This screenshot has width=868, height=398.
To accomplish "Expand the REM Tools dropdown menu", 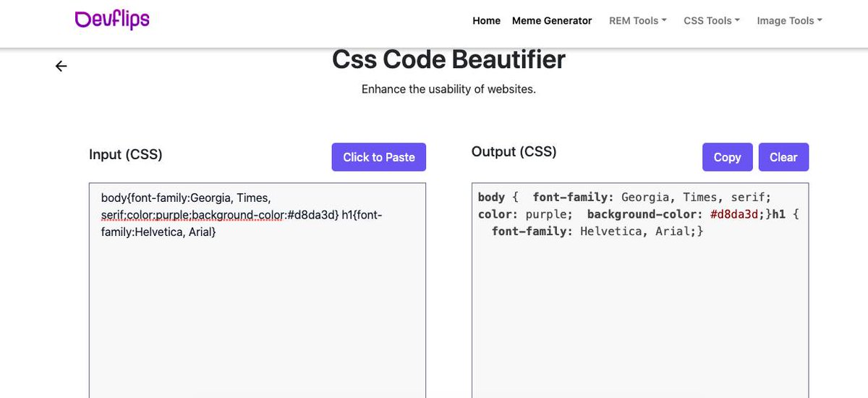I will 638,20.
